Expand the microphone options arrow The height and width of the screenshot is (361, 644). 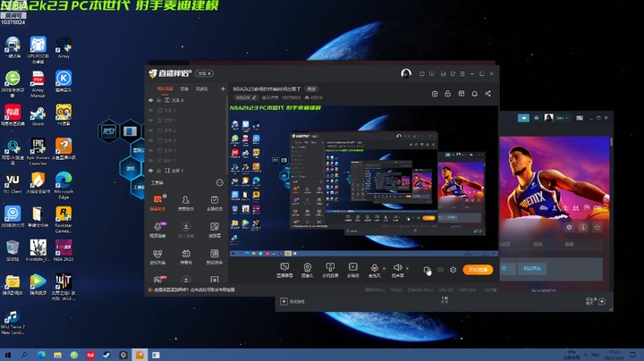pyautogui.click(x=384, y=268)
